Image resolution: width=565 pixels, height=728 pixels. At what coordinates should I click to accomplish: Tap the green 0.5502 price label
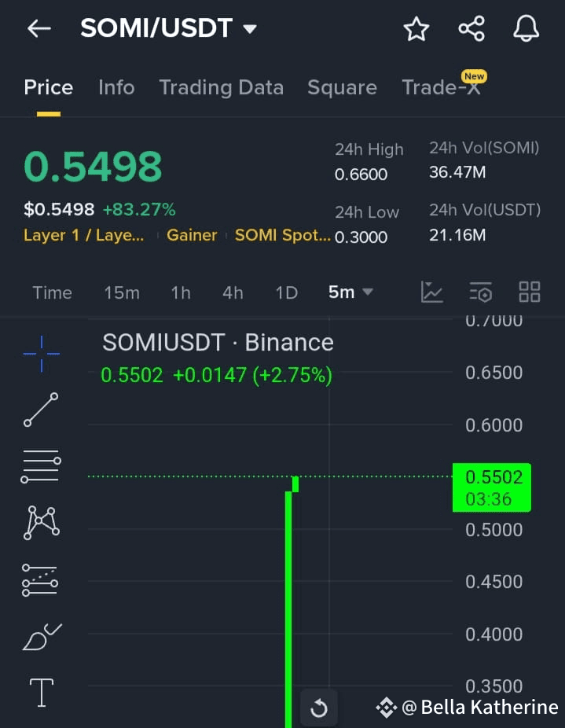[x=492, y=487]
